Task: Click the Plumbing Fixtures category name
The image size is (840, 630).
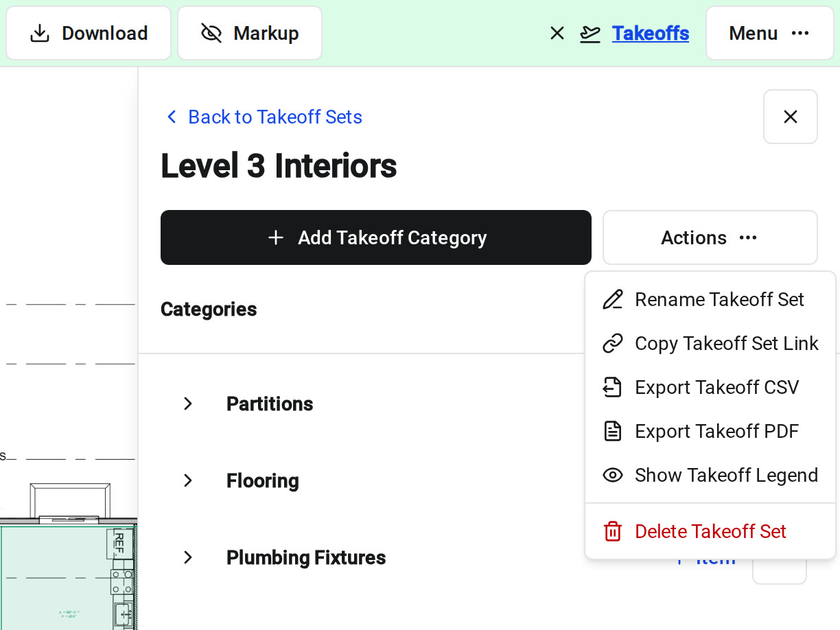Action: [306, 557]
